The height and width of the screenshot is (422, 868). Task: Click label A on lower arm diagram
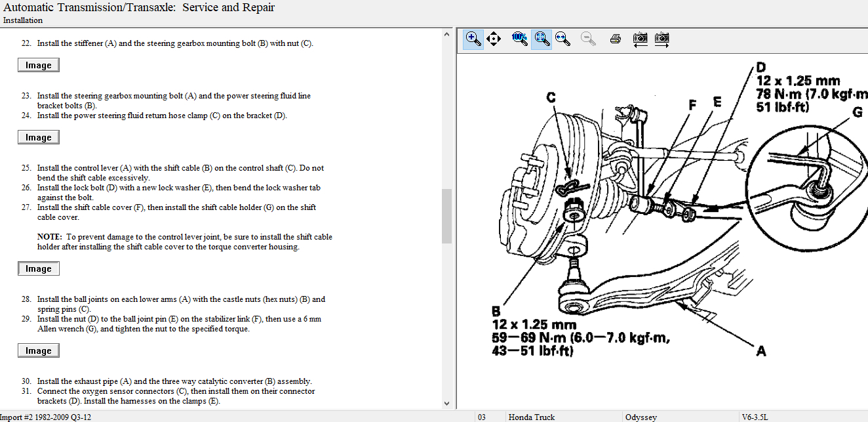click(761, 352)
